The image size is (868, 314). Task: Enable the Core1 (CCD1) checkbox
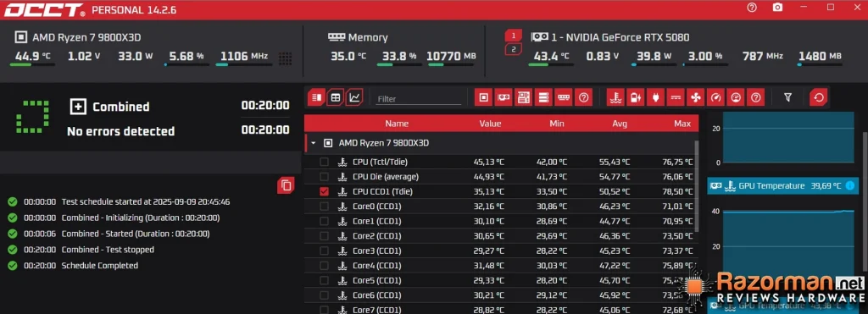[325, 221]
